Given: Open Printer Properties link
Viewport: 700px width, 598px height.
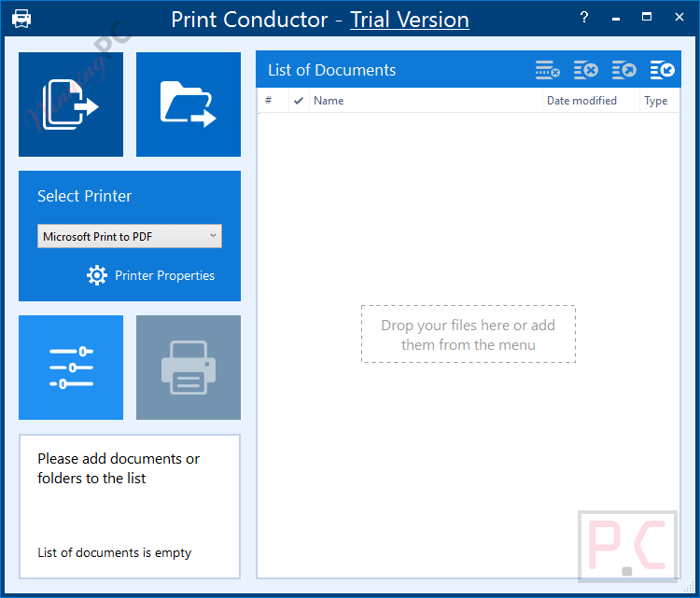Looking at the screenshot, I should pos(164,275).
